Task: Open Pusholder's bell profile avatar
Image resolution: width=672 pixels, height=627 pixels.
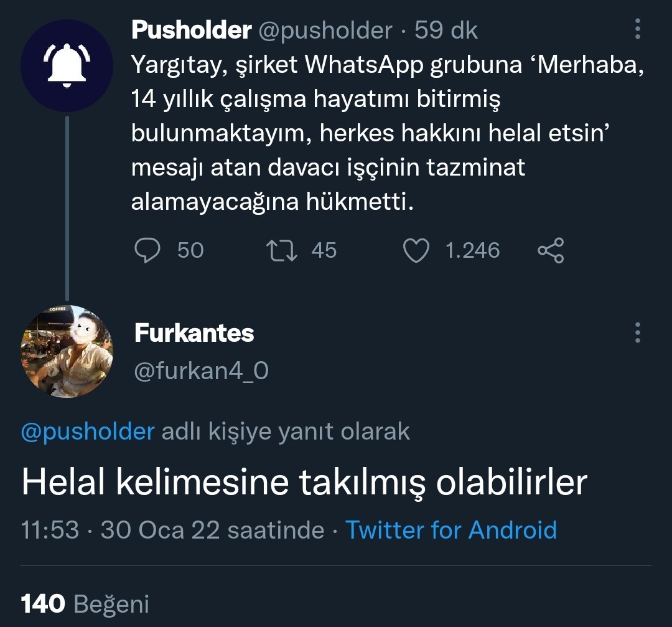Action: pyautogui.click(x=67, y=65)
